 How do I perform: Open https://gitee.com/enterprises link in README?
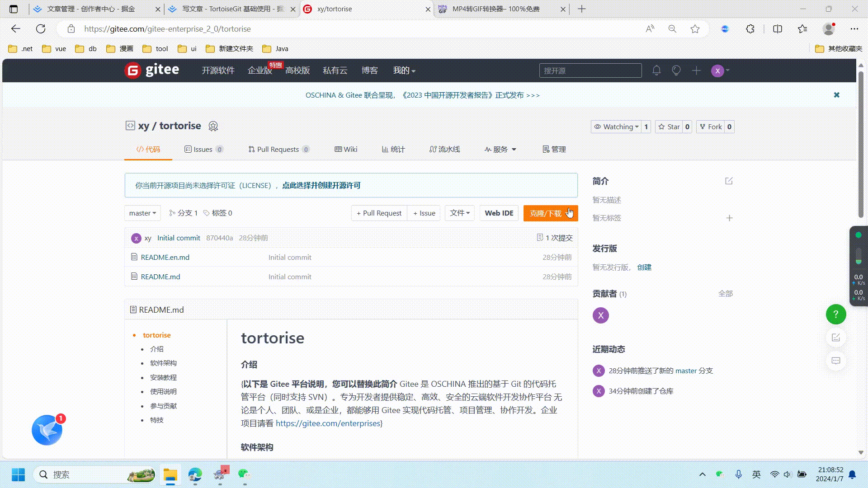point(328,423)
